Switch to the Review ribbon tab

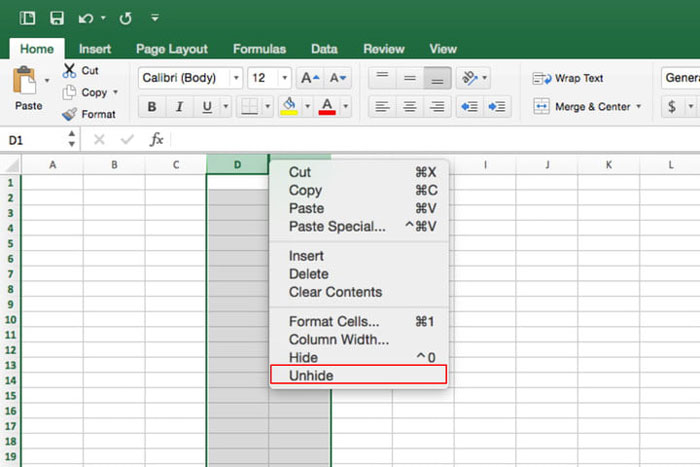pyautogui.click(x=384, y=49)
